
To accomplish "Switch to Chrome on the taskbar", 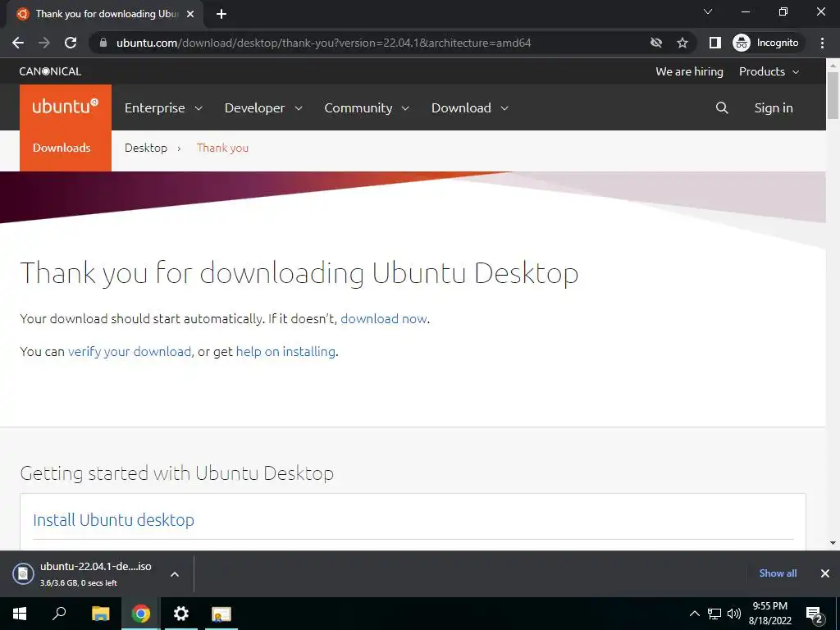I will 141,614.
